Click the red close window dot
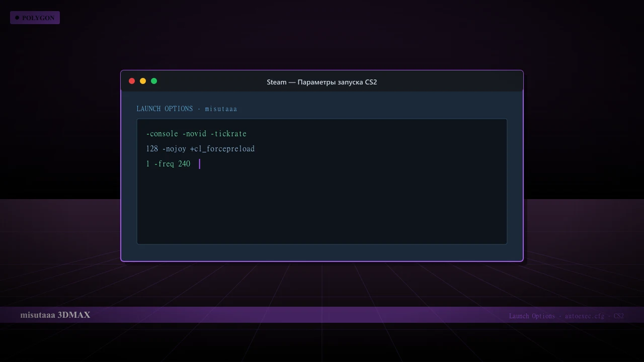 tap(132, 81)
